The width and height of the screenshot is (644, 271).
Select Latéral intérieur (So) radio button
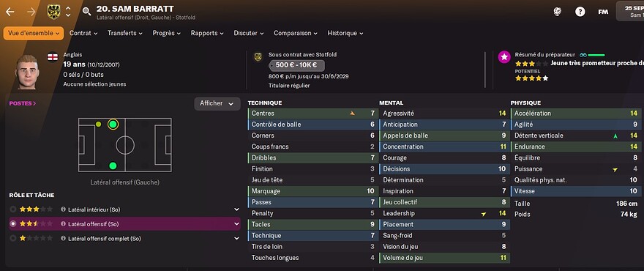coord(13,209)
